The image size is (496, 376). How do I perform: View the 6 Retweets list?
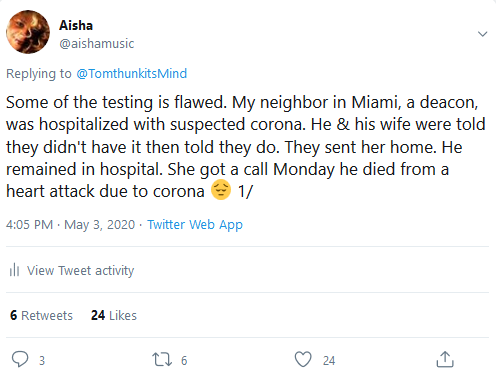click(x=41, y=315)
